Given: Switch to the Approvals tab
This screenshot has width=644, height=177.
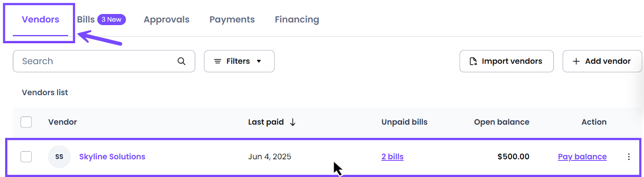Looking at the screenshot, I should tap(166, 19).
